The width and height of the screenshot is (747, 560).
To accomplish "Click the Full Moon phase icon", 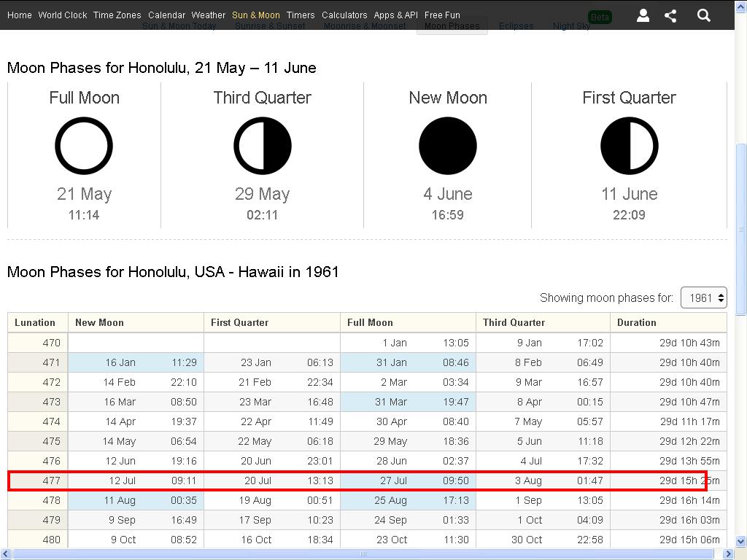I will click(84, 147).
